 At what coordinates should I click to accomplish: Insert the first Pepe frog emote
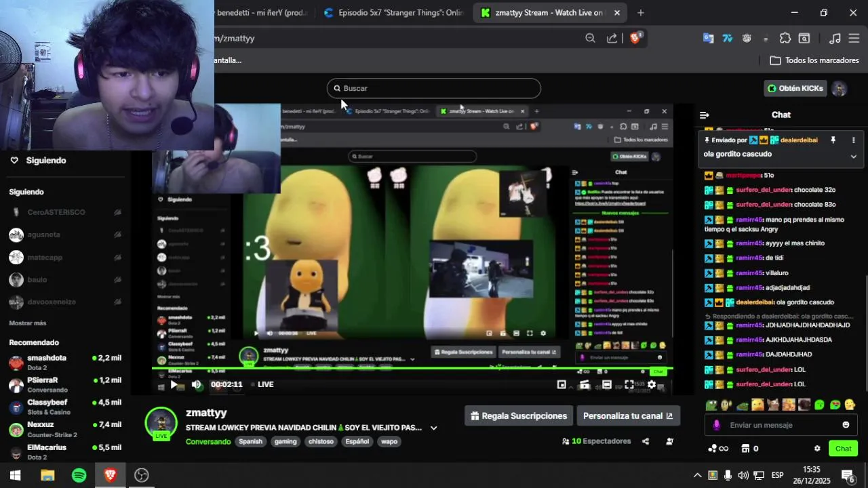tap(711, 405)
